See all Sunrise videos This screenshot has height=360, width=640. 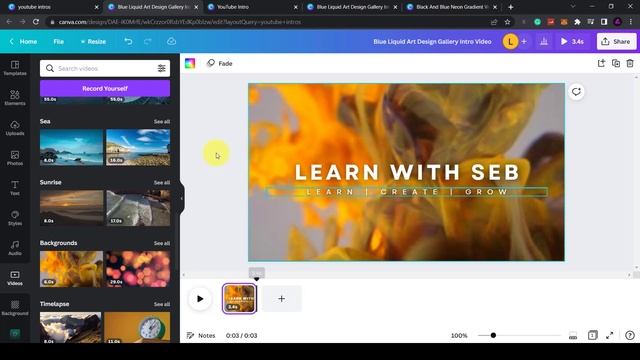pos(162,182)
